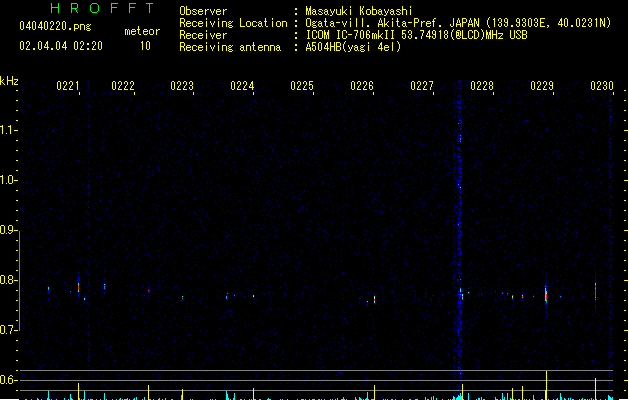Image resolution: width=629 pixels, height=400 pixels.
Task: Click the yellow power spike near 0230
Action: point(595,388)
